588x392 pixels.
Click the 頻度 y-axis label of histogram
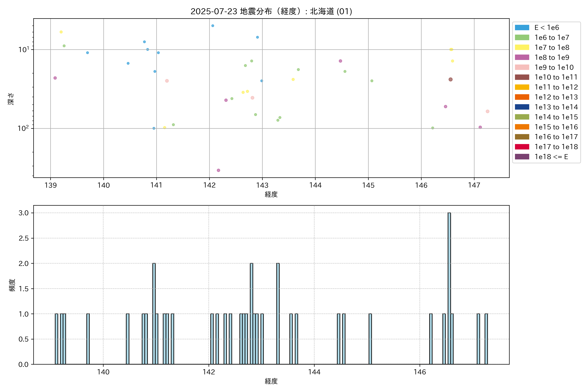point(12,285)
